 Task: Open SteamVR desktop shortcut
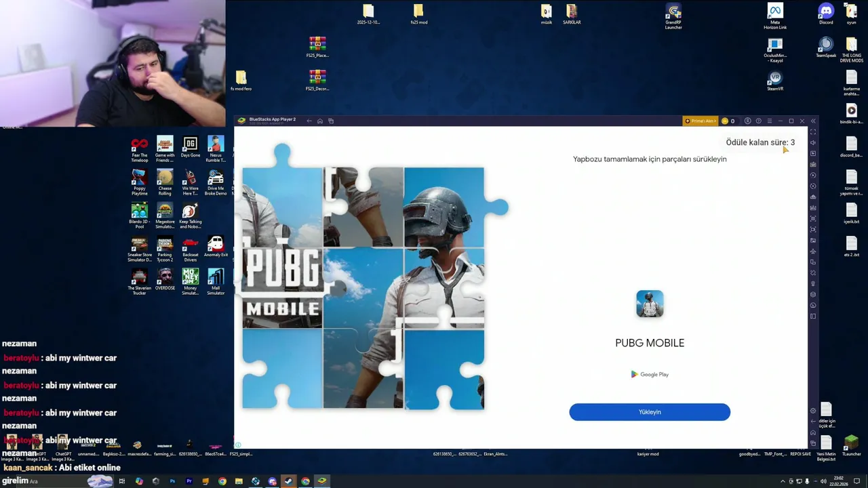pos(775,81)
